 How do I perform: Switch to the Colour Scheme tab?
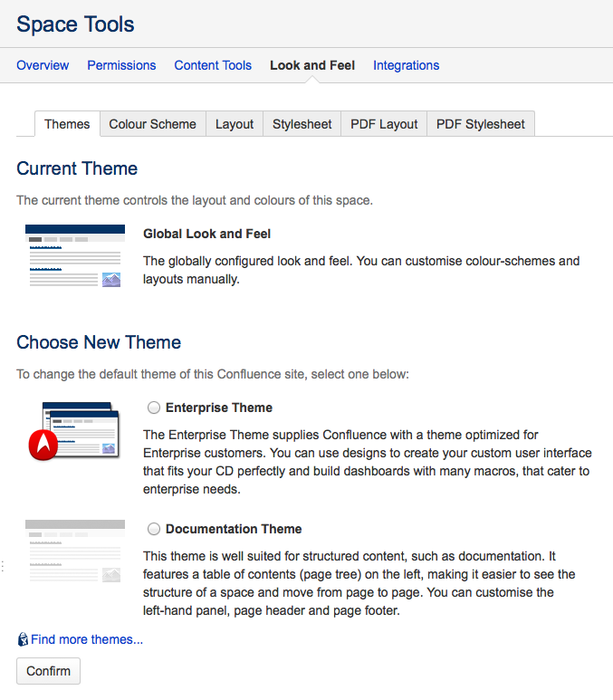click(x=152, y=124)
